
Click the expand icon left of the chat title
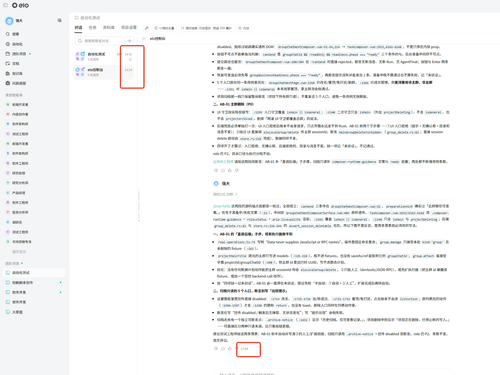point(144,39)
